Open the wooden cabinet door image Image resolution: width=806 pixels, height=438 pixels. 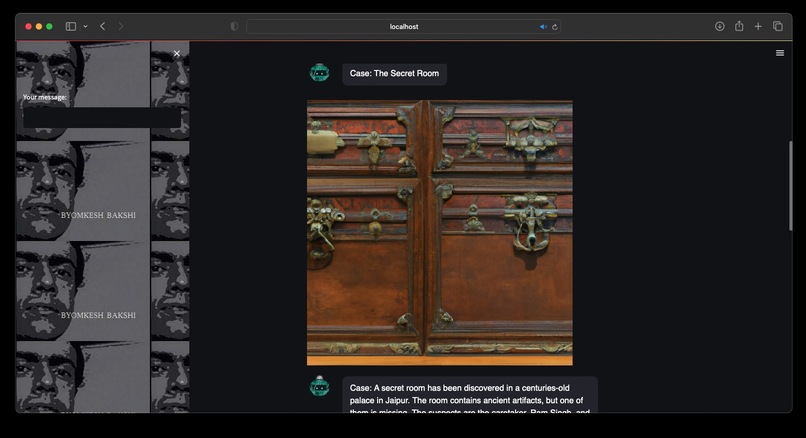click(x=439, y=233)
